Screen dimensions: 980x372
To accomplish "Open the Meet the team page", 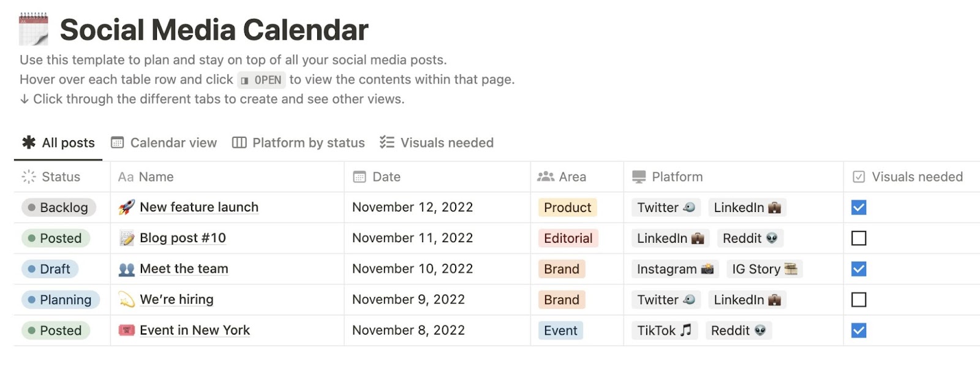I will (184, 268).
